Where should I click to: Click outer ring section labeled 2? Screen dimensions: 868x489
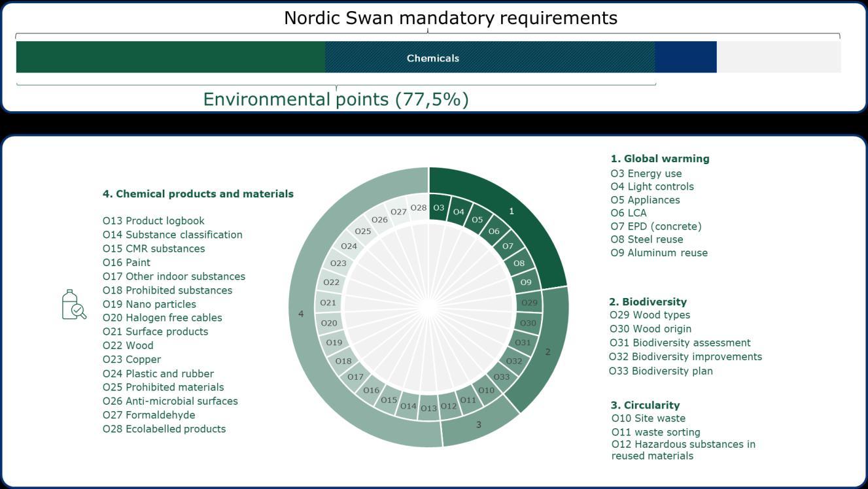(547, 352)
